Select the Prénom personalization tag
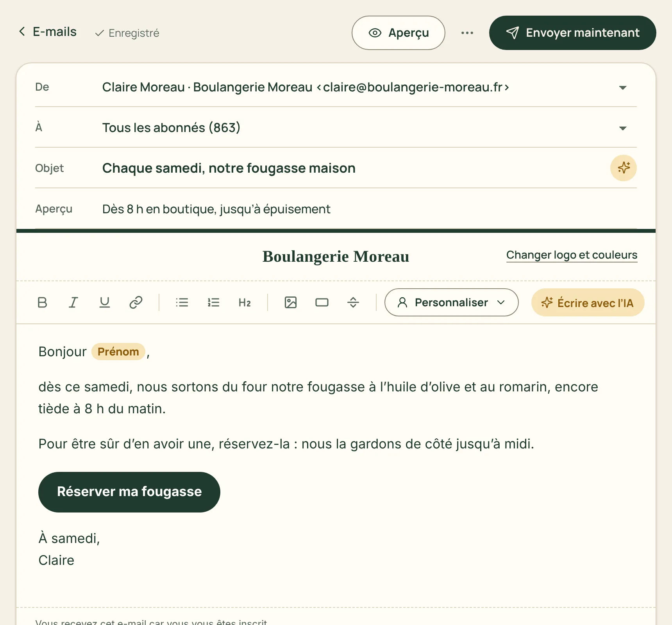 coord(118,352)
